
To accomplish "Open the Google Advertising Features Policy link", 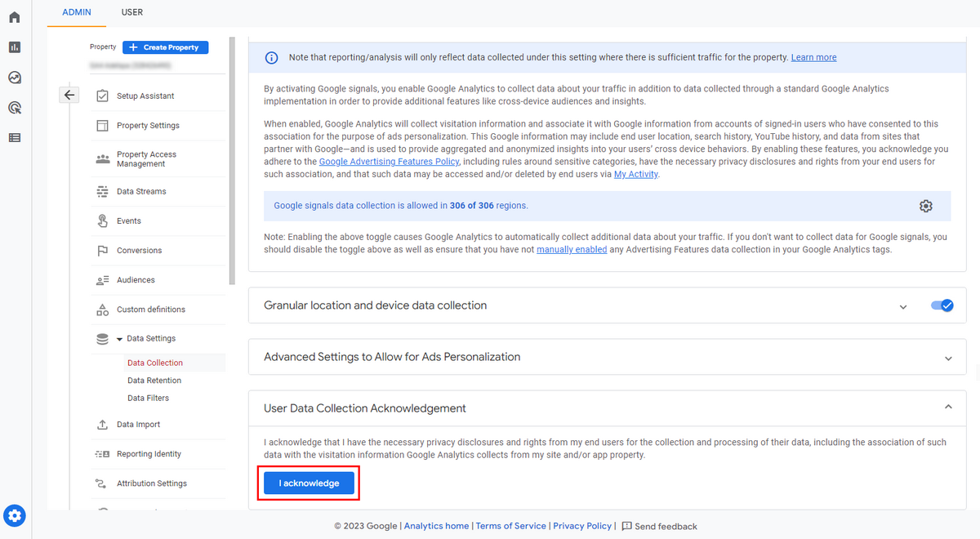I will [389, 162].
